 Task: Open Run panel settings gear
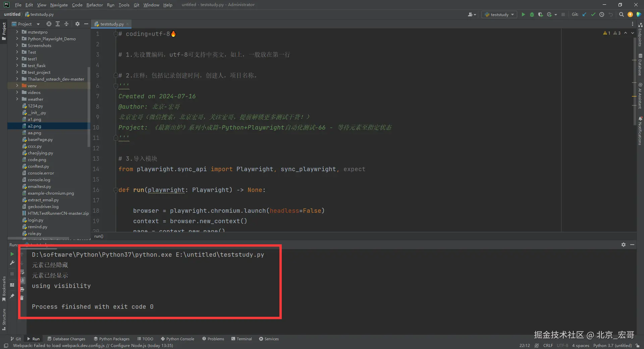624,245
